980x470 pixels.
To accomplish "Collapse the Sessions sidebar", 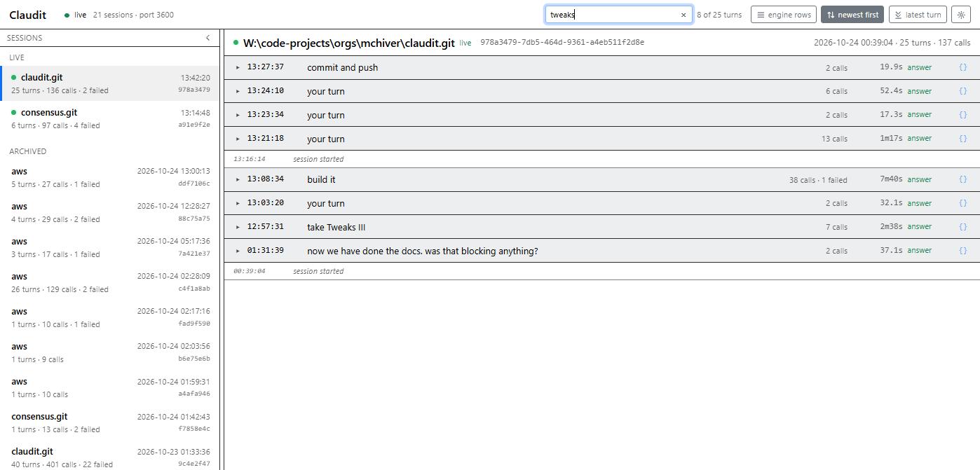I will pos(207,38).
